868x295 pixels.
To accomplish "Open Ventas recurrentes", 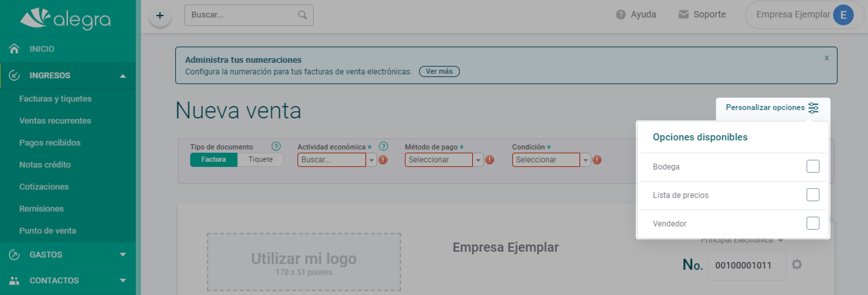I will click(x=55, y=121).
